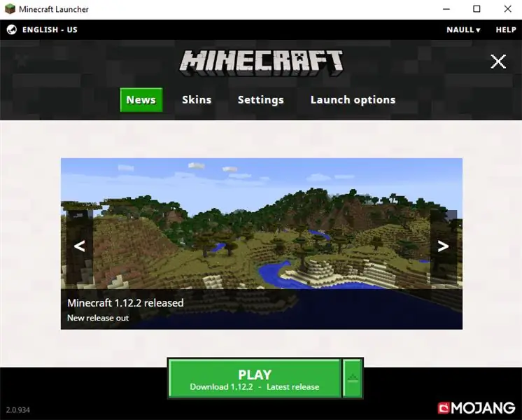Open the ENGLISH - US language selector
The height and width of the screenshot is (420, 522).
pyautogui.click(x=50, y=29)
